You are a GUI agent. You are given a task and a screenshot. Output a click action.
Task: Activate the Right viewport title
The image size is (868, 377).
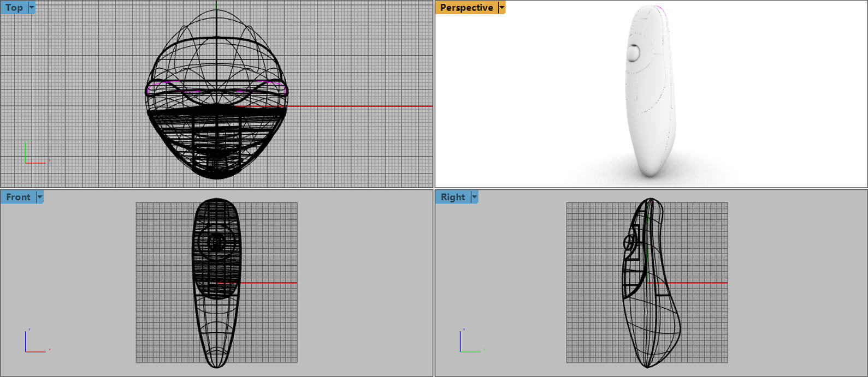point(453,197)
